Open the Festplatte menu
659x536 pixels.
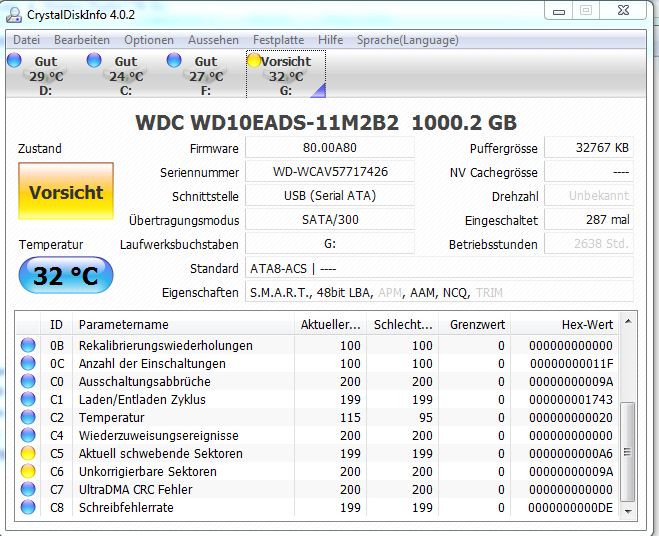(278, 40)
